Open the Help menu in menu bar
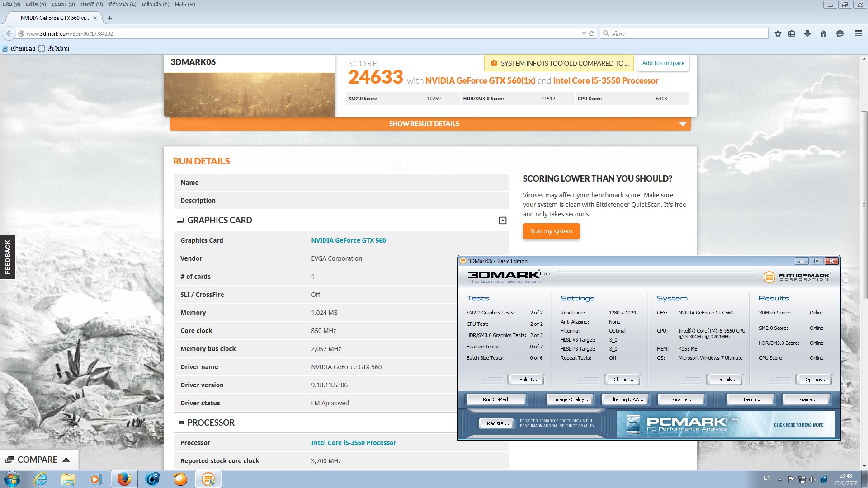The image size is (868, 488). click(x=184, y=5)
